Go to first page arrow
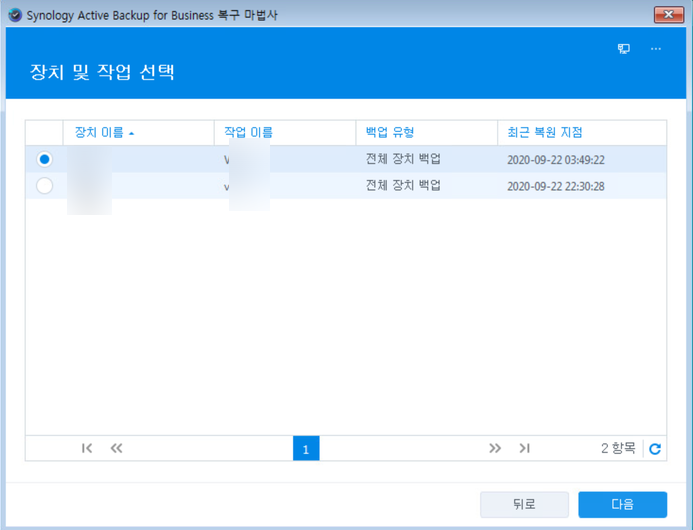This screenshot has width=693, height=530. (x=87, y=448)
